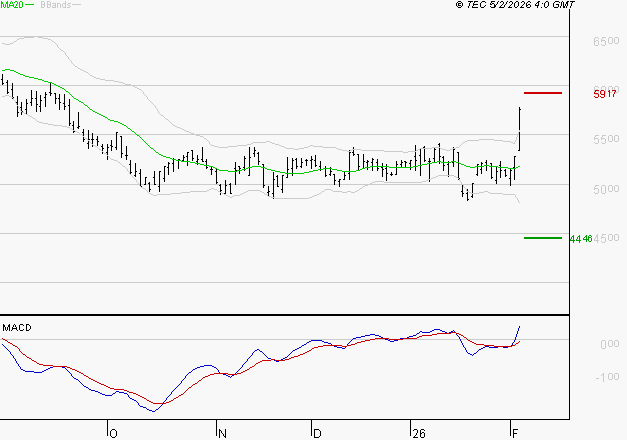Click the 5500 price axis label
The height and width of the screenshot is (440, 627).
[604, 140]
